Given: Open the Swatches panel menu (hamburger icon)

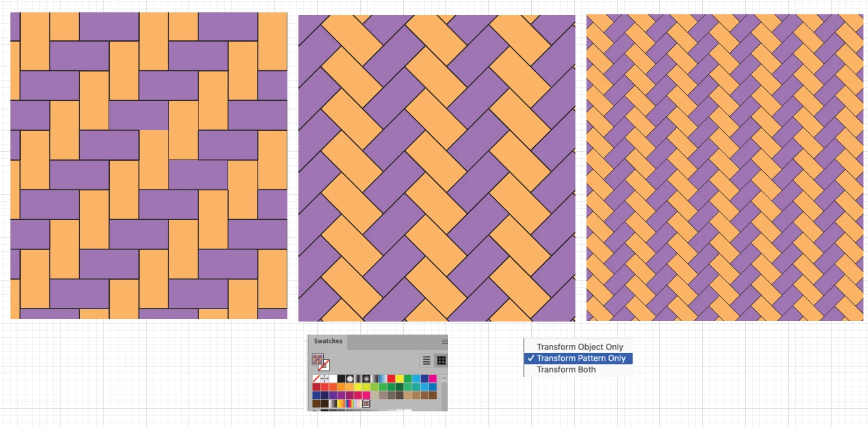Looking at the screenshot, I should [x=445, y=342].
